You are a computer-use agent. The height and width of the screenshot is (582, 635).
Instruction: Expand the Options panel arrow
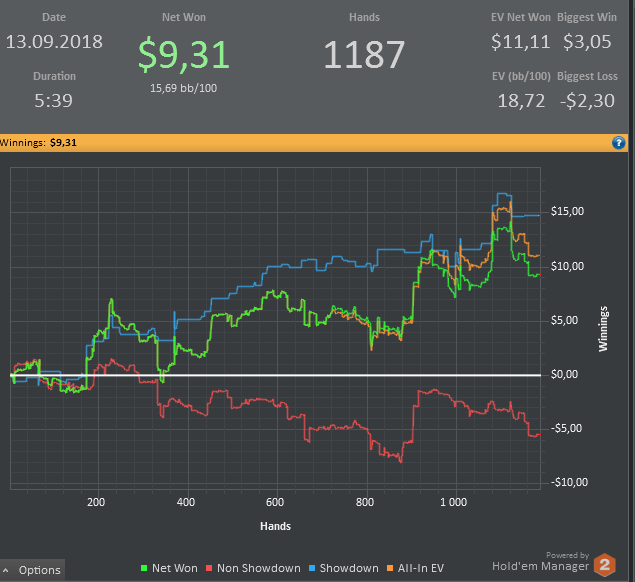[6, 570]
